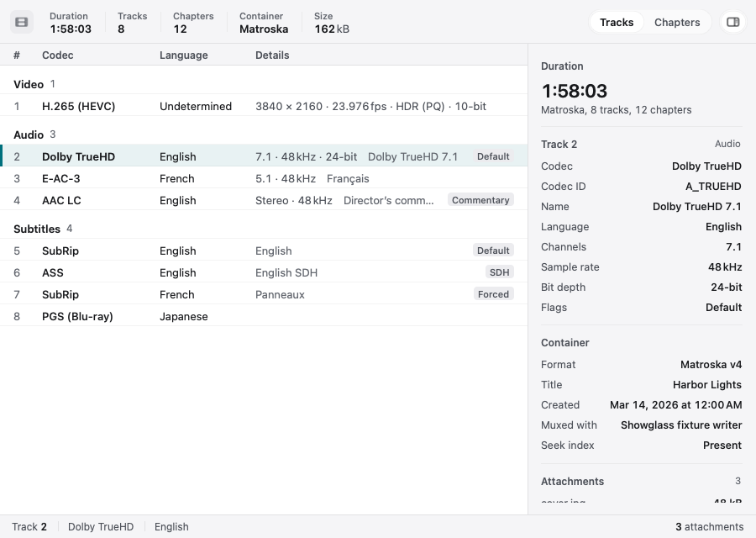The image size is (756, 538).
Task: Click the Forced badge on French subtitle row
Action: click(x=493, y=294)
